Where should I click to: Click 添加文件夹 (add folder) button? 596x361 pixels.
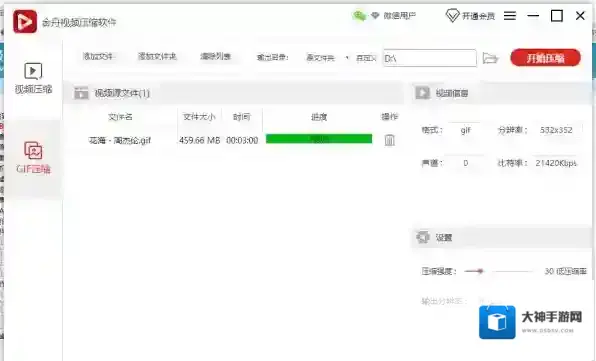click(x=157, y=57)
